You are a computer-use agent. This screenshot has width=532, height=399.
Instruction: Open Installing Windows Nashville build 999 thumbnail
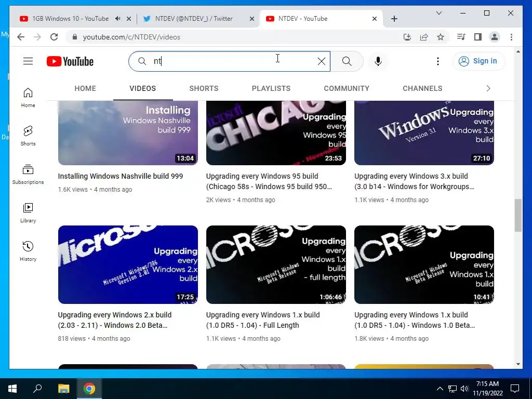(x=128, y=132)
